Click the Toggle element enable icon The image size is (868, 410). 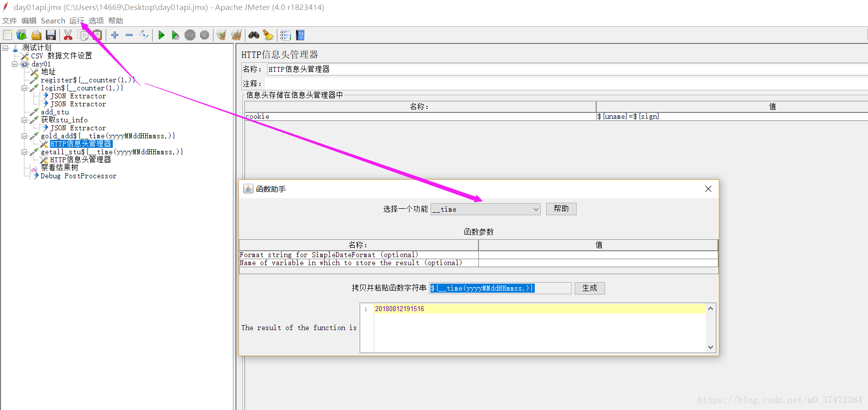click(x=144, y=35)
